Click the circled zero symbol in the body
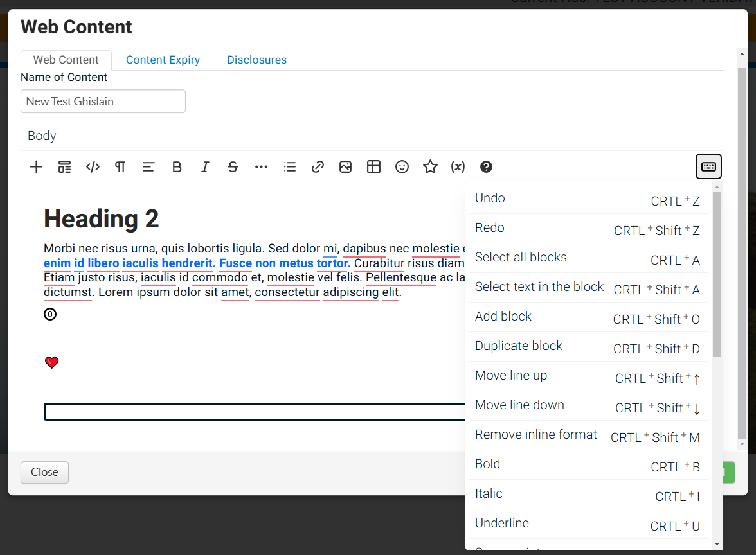 [x=50, y=314]
